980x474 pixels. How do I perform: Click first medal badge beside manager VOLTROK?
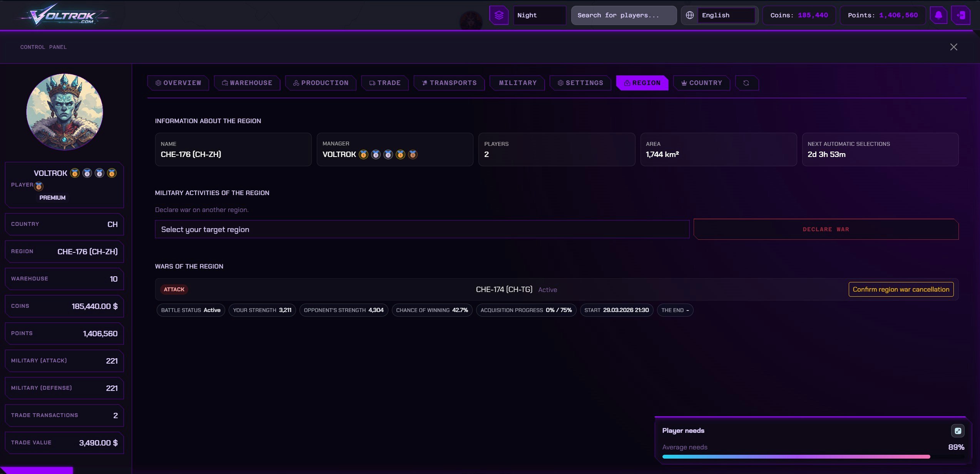[x=363, y=155]
